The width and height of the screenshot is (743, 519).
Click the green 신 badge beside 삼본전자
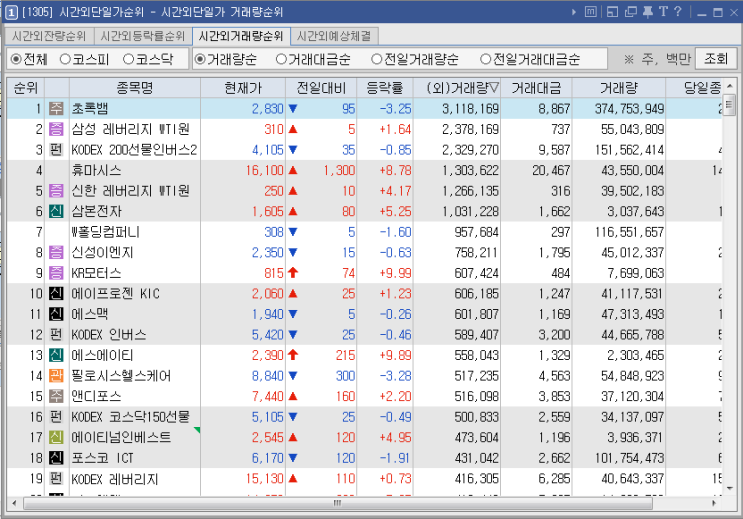pyautogui.click(x=56, y=211)
